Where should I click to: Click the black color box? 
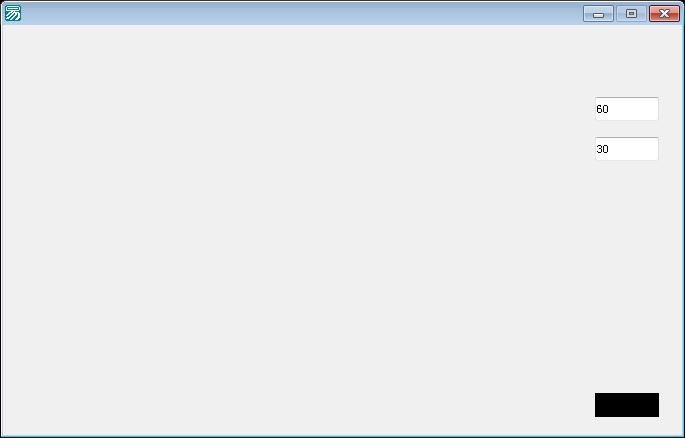(x=626, y=405)
